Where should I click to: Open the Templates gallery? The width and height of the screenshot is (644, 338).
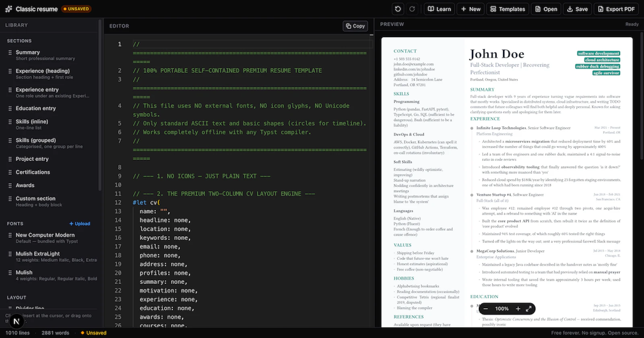[x=508, y=9]
